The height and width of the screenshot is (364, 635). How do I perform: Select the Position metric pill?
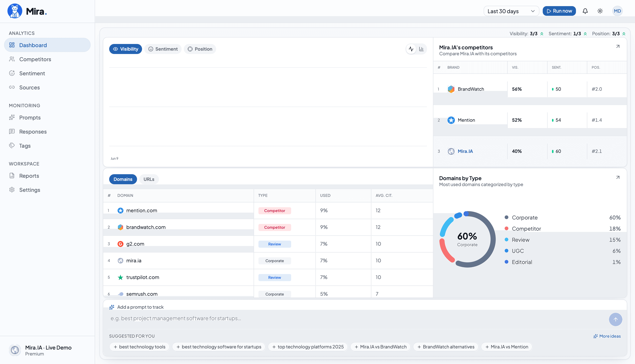(200, 49)
